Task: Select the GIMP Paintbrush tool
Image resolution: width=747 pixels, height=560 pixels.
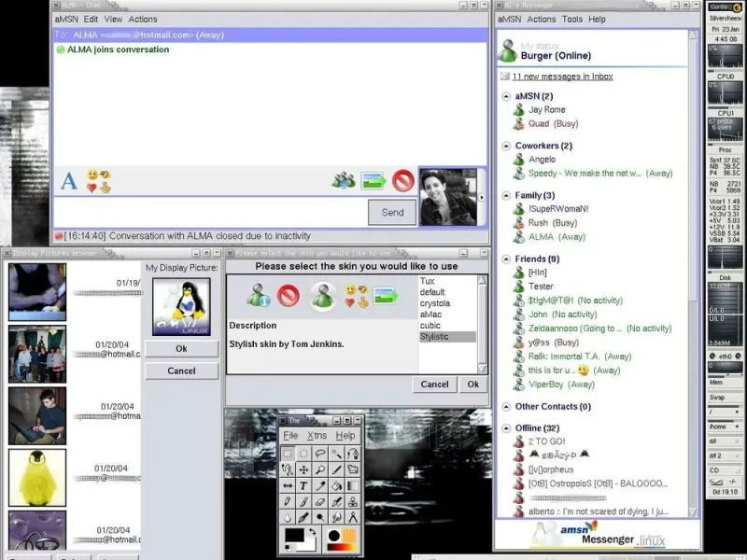Action: coord(303,501)
